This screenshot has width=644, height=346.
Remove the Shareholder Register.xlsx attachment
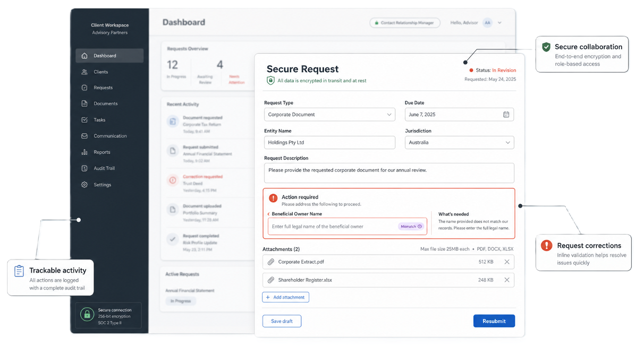(x=506, y=280)
